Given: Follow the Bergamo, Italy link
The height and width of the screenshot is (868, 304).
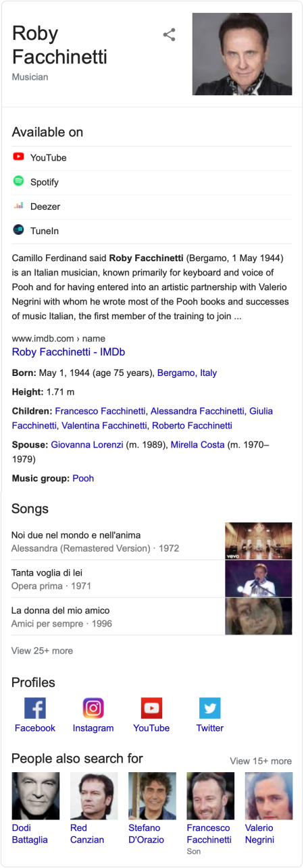Looking at the screenshot, I should (x=187, y=373).
